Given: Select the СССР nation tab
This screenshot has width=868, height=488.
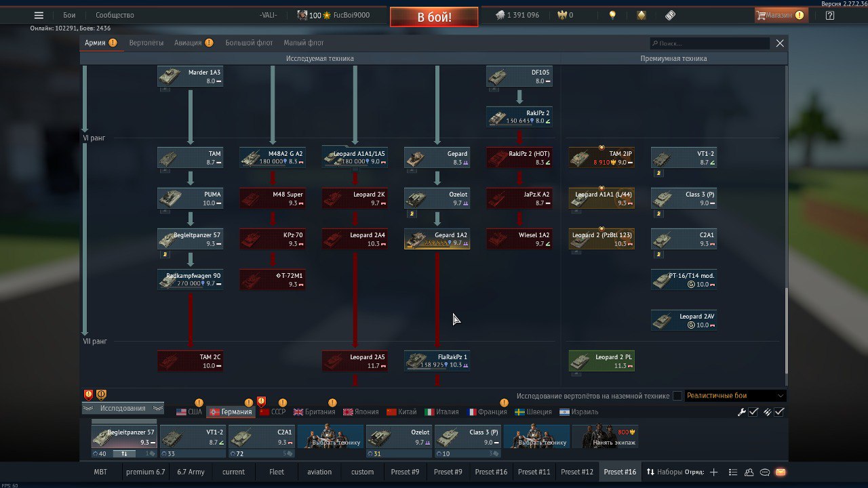Looking at the screenshot, I should point(272,411).
